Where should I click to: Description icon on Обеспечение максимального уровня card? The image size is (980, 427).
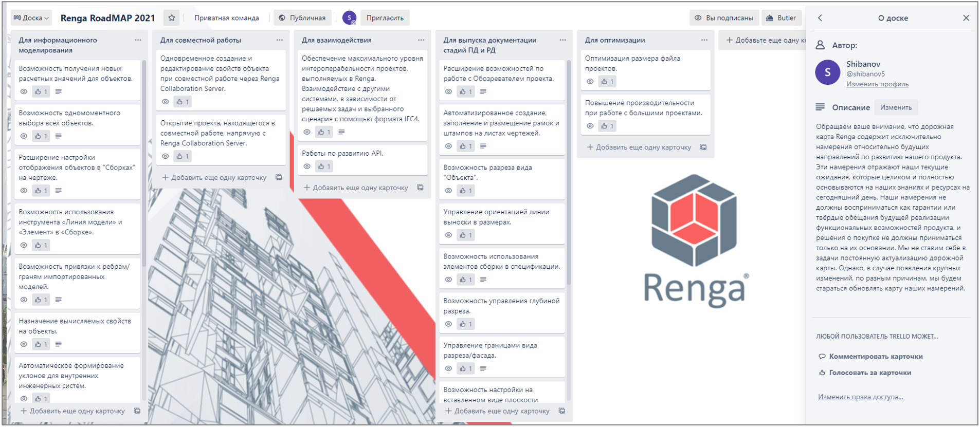pos(341,132)
